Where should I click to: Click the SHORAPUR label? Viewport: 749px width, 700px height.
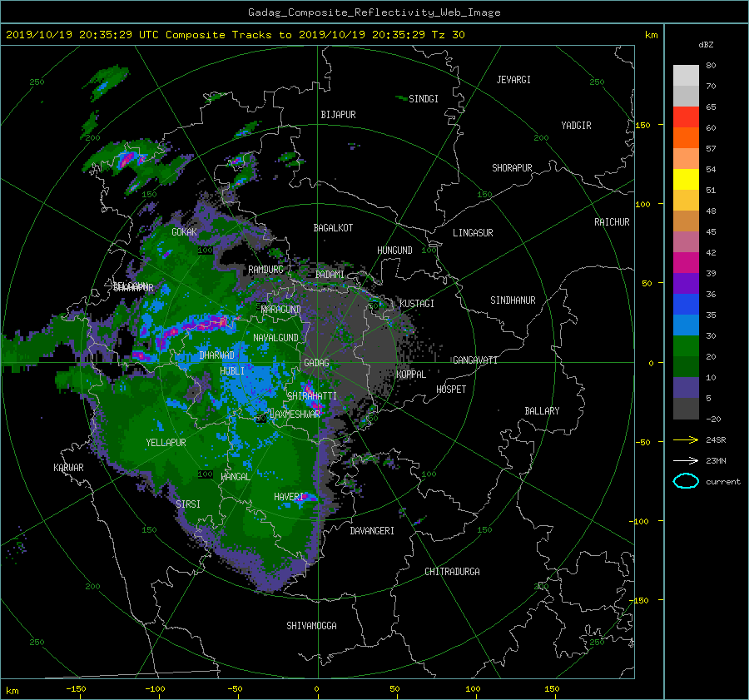pyautogui.click(x=512, y=167)
